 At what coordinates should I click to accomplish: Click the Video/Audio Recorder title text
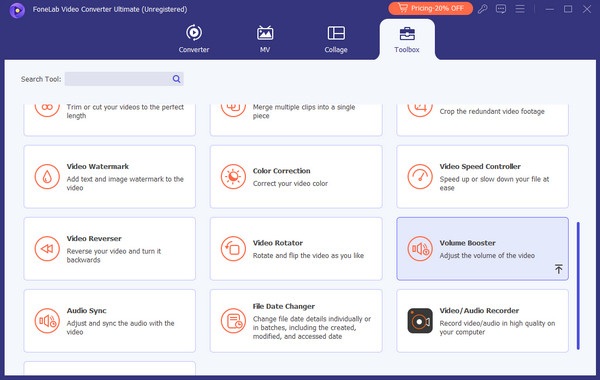[479, 310]
